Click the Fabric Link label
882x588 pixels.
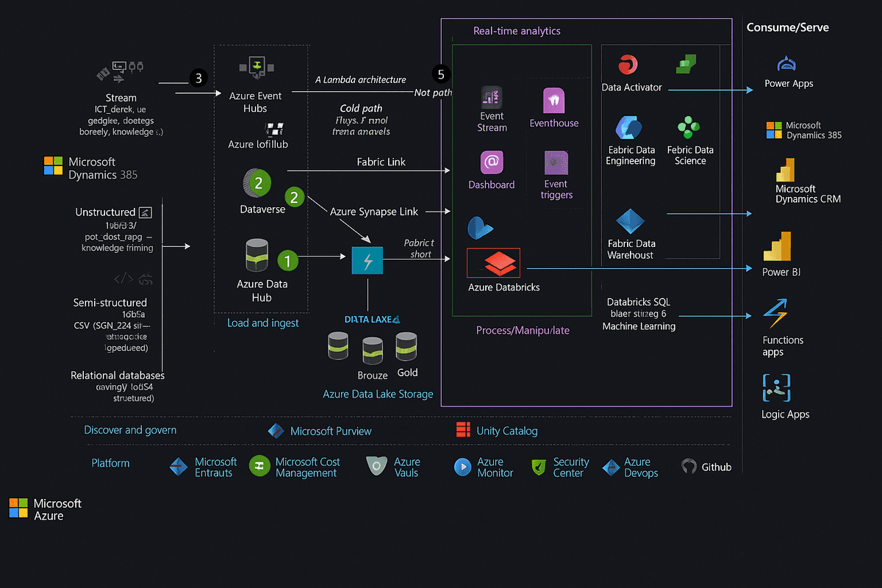(x=381, y=162)
